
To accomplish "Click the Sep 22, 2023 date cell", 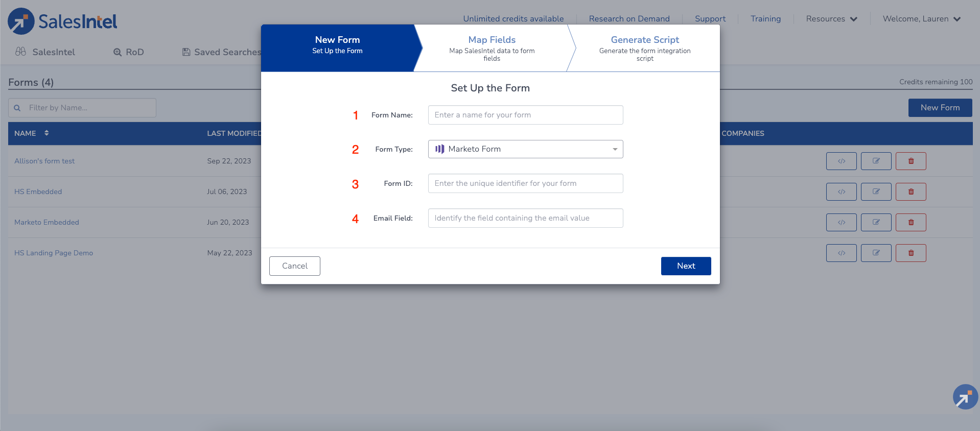I will tap(229, 161).
